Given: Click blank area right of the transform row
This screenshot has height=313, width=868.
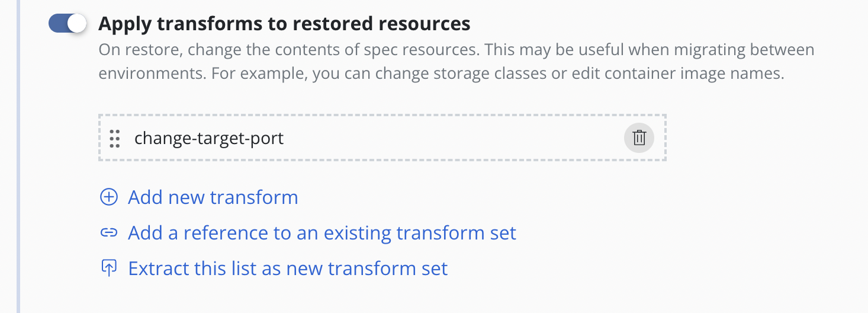Looking at the screenshot, I should pos(764,138).
